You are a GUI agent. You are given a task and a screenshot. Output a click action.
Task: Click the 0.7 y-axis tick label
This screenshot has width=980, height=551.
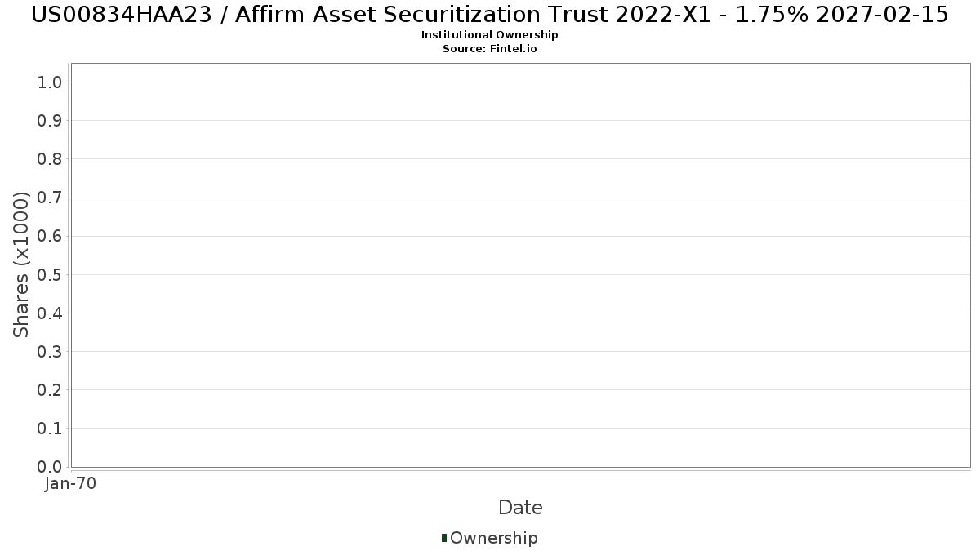51,198
